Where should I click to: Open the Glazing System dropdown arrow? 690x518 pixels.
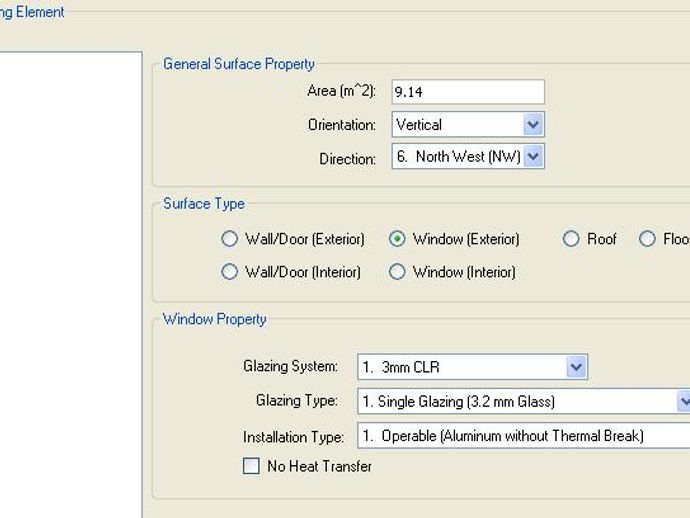(576, 367)
